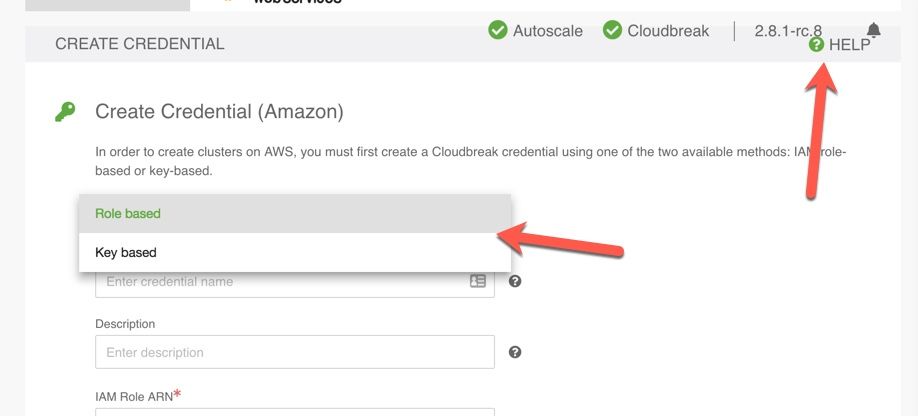Click the Create Credential (Amazon) heading
Screen dimensions: 918x416
click(219, 112)
